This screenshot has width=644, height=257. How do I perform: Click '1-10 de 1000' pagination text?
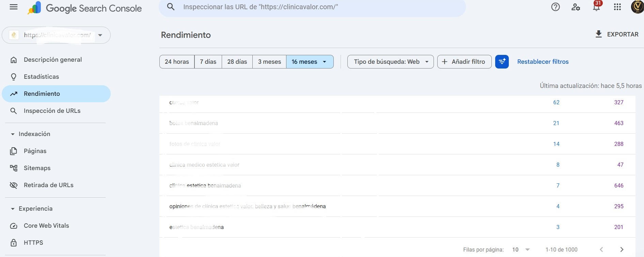(x=561, y=250)
